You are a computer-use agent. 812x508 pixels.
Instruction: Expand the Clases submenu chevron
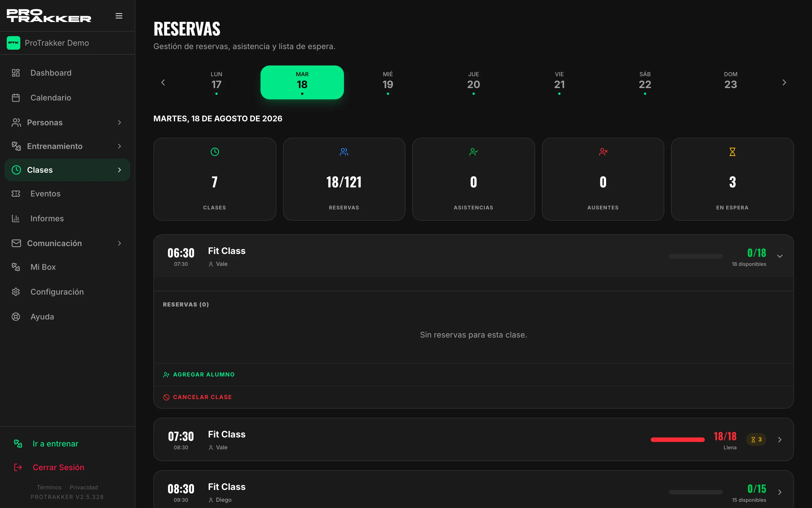(x=120, y=170)
